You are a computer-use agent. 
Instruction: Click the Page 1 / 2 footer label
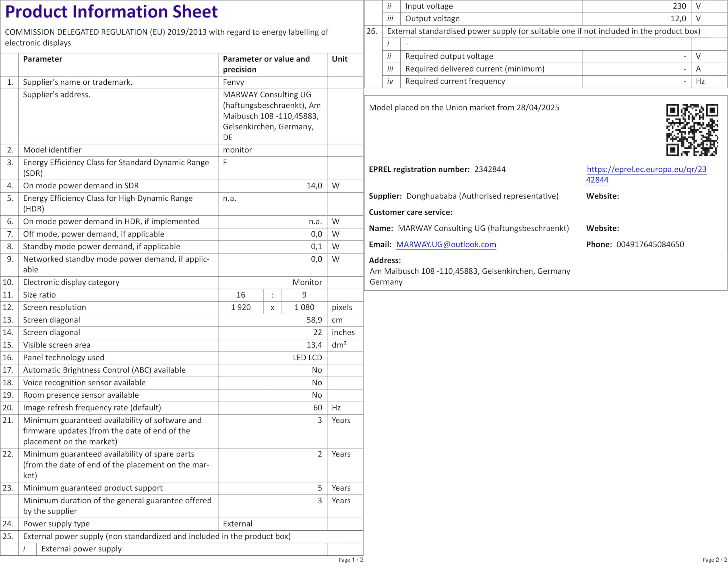351,560
